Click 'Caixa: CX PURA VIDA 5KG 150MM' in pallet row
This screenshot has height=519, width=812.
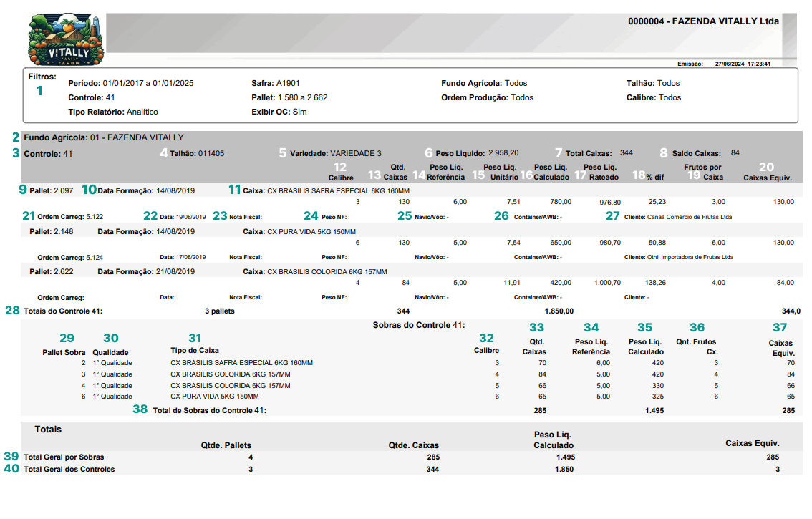point(299,231)
